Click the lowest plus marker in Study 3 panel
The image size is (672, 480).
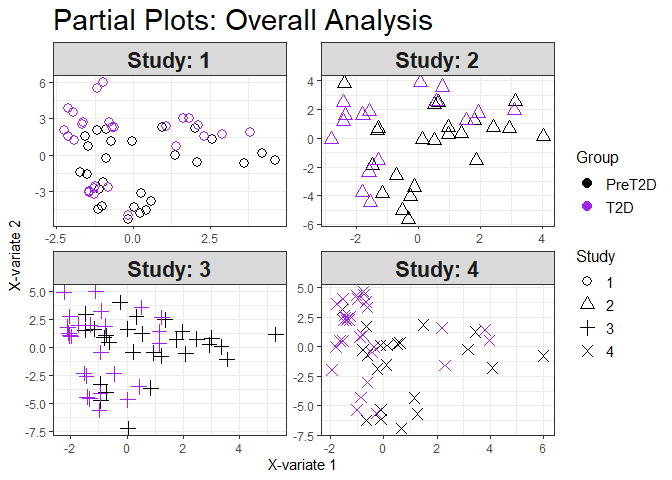pyautogui.click(x=128, y=428)
